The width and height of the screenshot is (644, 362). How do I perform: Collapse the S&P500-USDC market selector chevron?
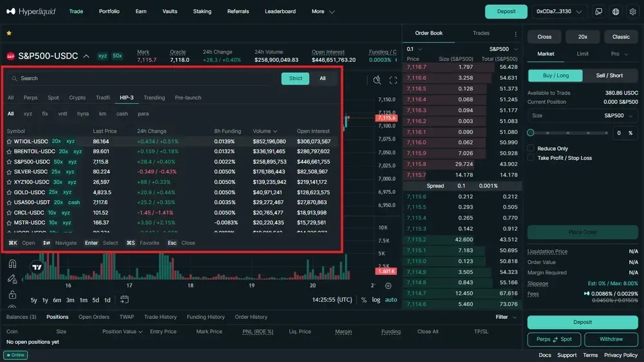86,56
